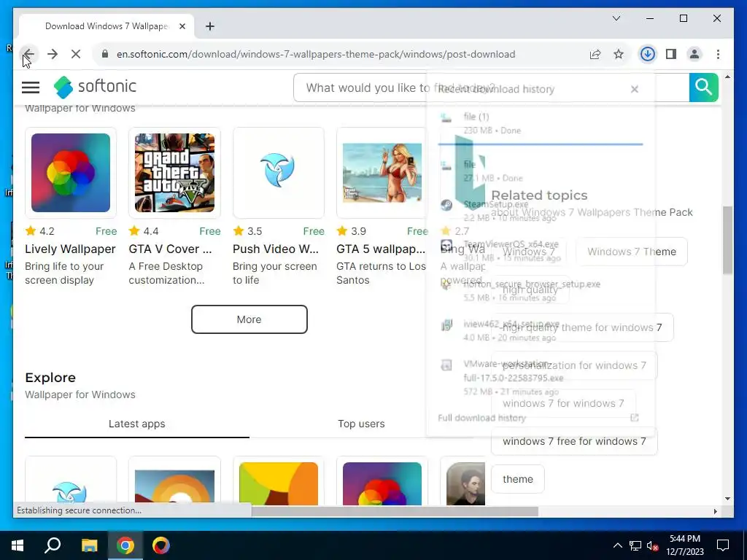Click the Lively Wallpaper title
The image size is (747, 560).
[x=70, y=249]
